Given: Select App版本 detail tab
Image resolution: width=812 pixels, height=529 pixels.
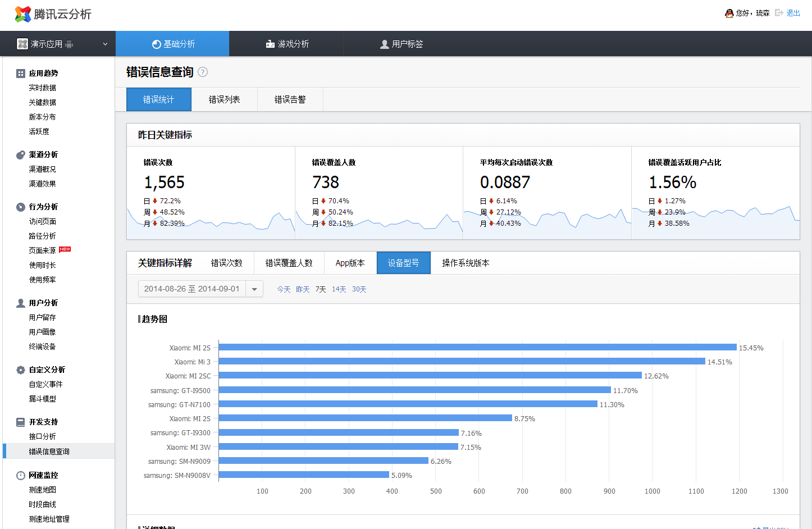Looking at the screenshot, I should click(350, 263).
